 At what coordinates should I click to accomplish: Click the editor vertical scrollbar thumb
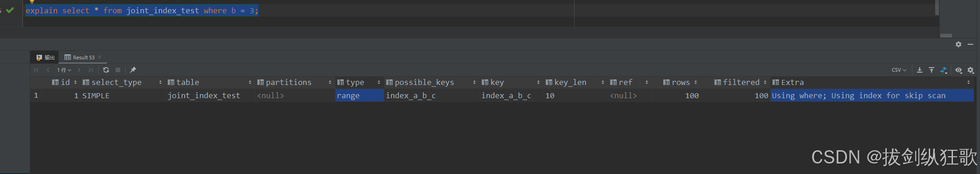tap(937, 7)
